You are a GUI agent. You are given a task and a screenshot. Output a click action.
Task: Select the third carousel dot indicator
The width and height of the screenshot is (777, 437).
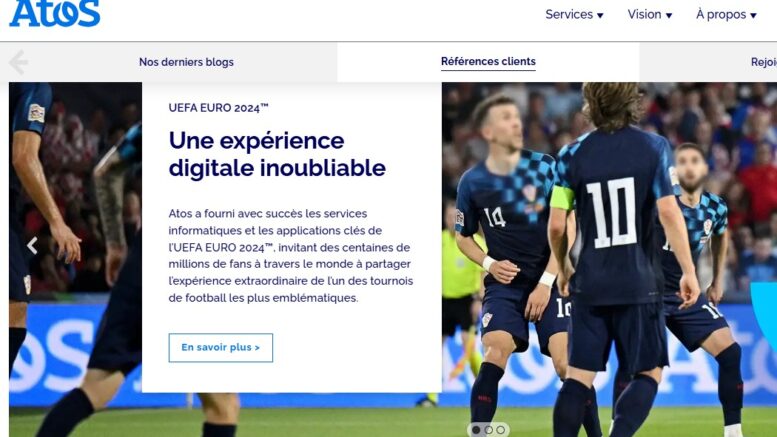[501, 430]
